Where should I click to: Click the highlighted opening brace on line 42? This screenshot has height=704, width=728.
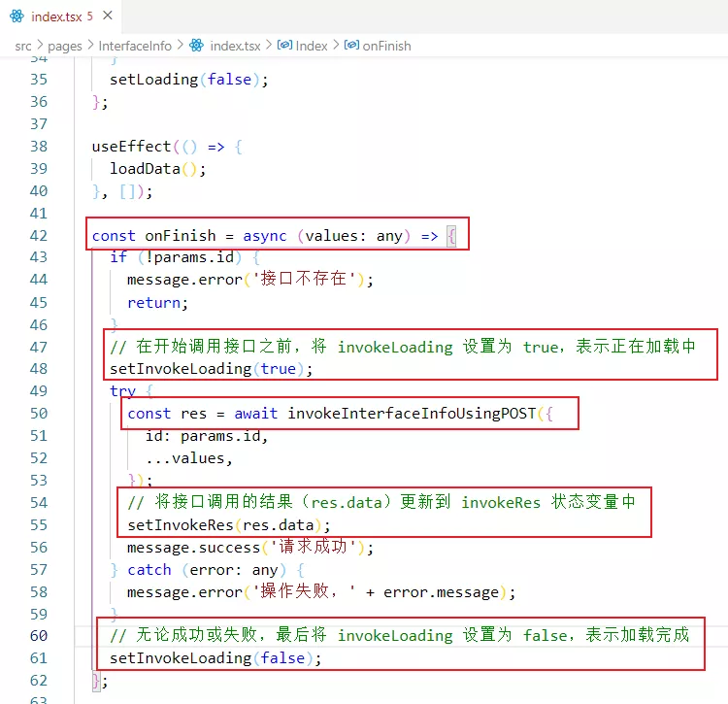click(x=451, y=236)
